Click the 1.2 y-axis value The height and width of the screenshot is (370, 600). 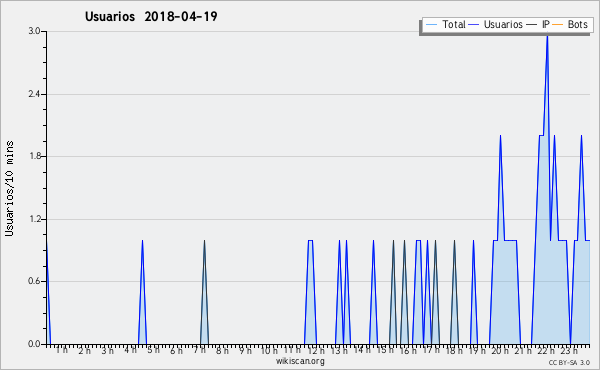click(x=34, y=219)
